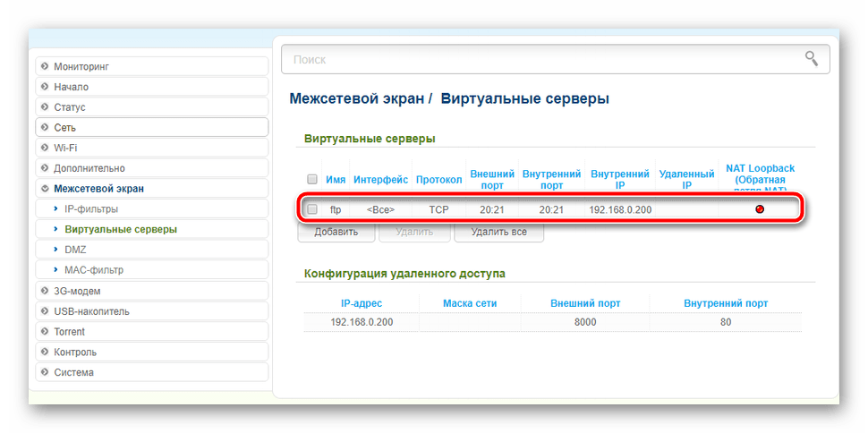Click the arrow icon beside Контроль
Viewport: 868px width, 433px height.
(x=45, y=352)
